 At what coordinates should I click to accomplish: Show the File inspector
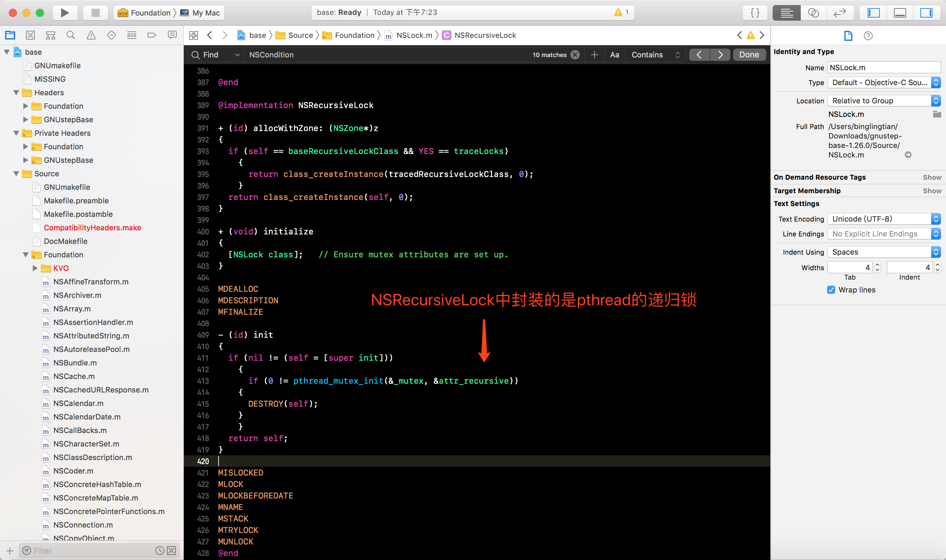coord(848,35)
